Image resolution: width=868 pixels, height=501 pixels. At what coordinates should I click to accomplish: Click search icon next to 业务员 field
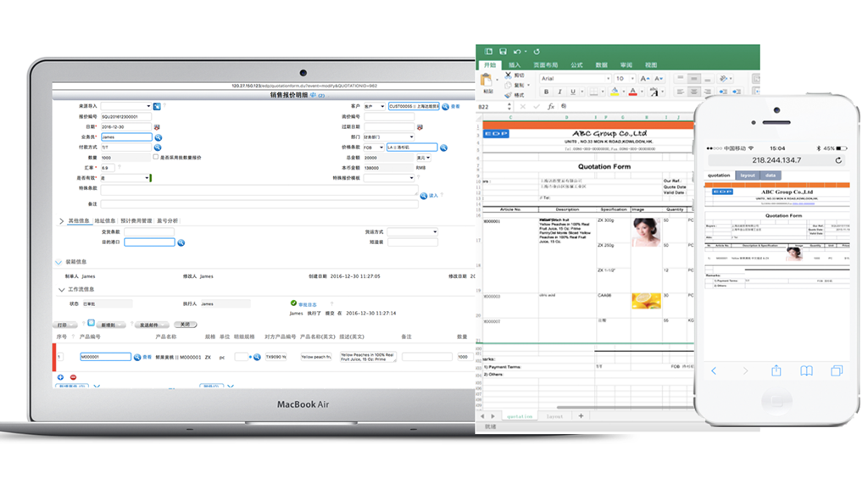[x=158, y=136]
